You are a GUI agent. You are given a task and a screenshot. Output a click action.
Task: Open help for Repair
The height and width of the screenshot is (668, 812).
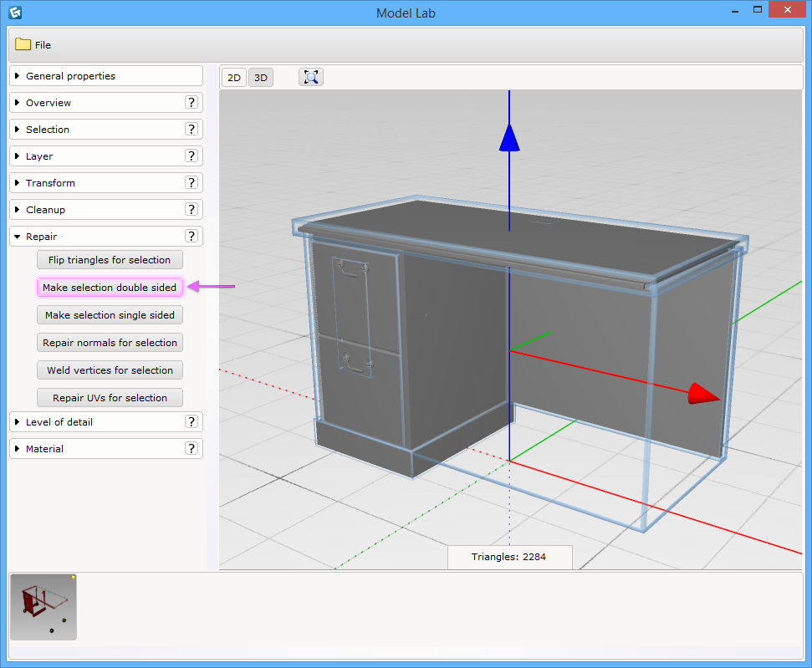pyautogui.click(x=192, y=236)
